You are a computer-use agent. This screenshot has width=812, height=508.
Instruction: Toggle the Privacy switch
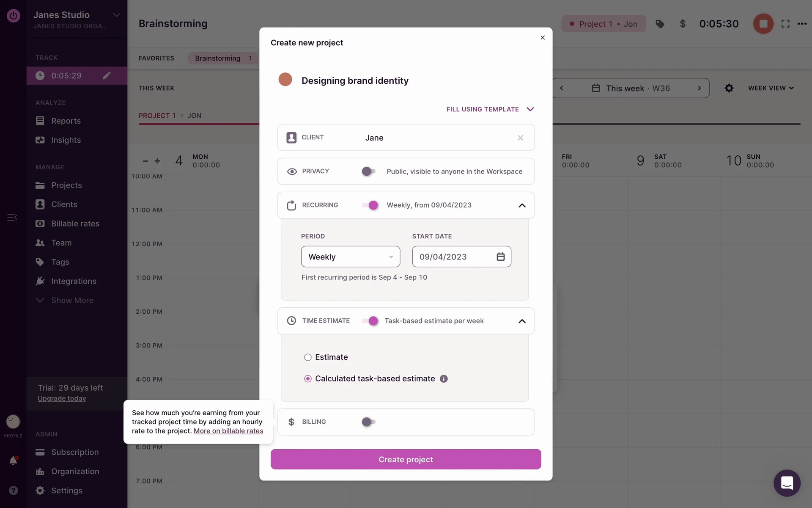pos(368,171)
